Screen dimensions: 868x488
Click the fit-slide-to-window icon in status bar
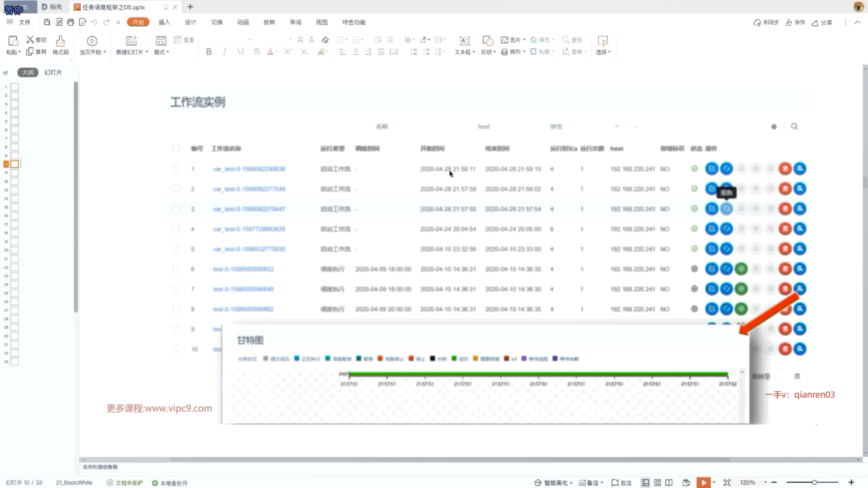click(727, 483)
